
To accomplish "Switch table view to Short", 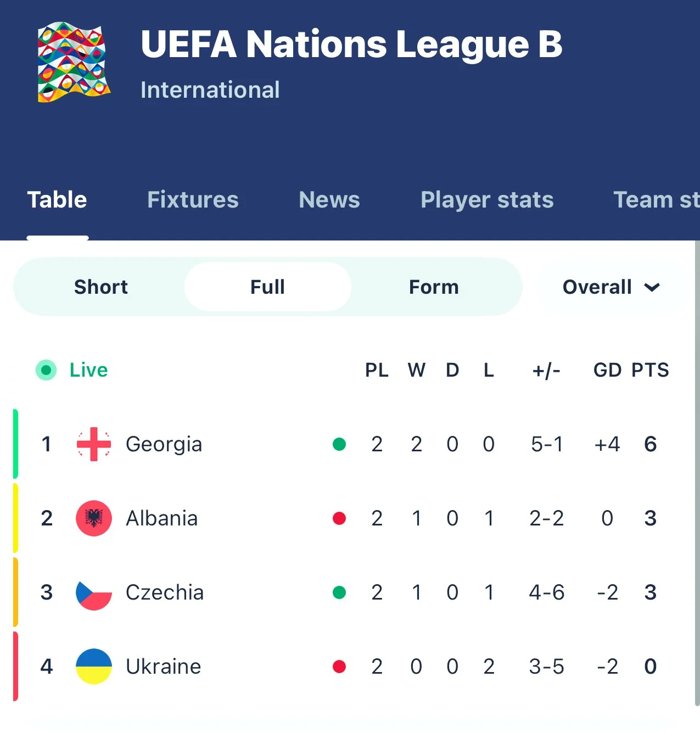I will [x=101, y=287].
